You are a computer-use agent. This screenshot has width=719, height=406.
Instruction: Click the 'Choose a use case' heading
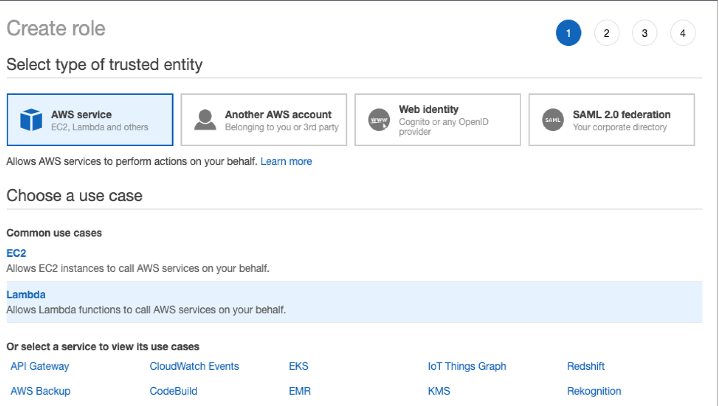[x=74, y=195]
